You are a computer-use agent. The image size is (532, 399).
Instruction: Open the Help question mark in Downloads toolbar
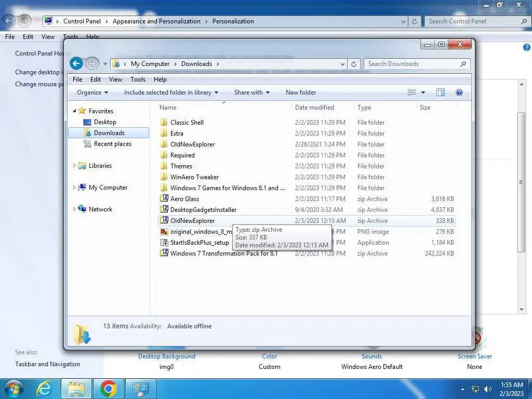[459, 92]
